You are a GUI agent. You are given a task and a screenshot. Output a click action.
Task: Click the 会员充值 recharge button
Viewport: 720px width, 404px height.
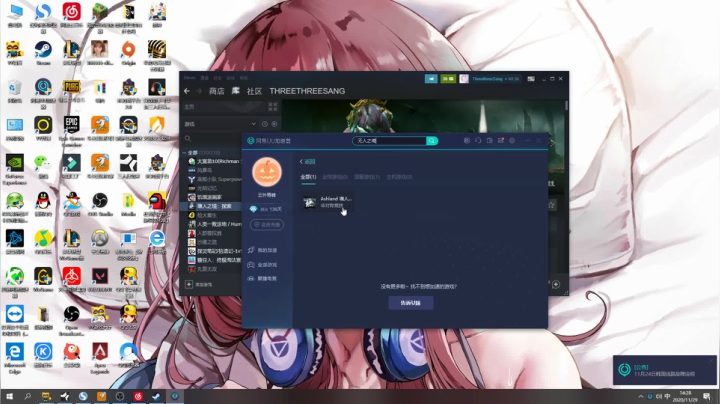click(267, 224)
